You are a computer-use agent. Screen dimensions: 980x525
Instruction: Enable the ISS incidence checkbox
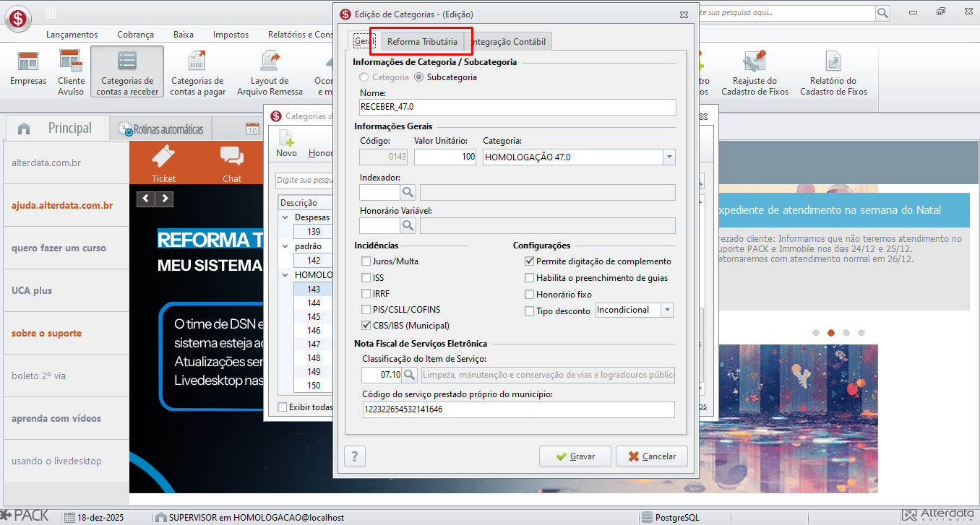click(x=366, y=277)
